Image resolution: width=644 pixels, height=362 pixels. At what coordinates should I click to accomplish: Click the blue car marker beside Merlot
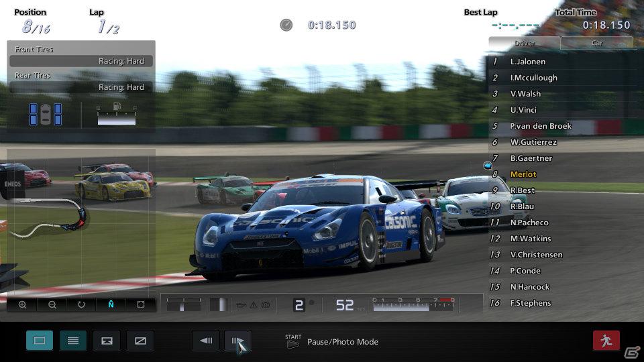[x=488, y=166]
